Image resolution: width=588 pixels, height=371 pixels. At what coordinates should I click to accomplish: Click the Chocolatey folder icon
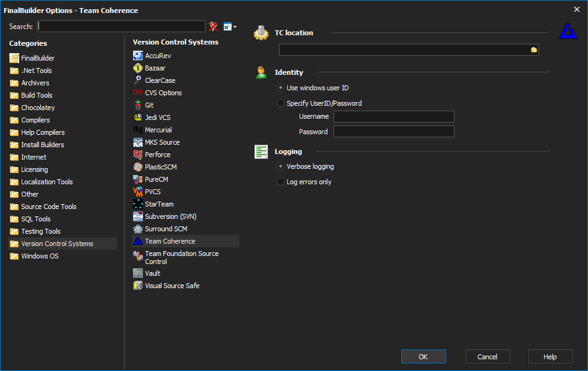pos(14,108)
